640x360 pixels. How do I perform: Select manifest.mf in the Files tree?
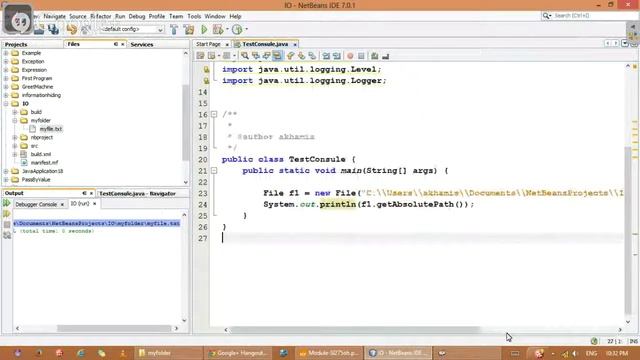44,162
